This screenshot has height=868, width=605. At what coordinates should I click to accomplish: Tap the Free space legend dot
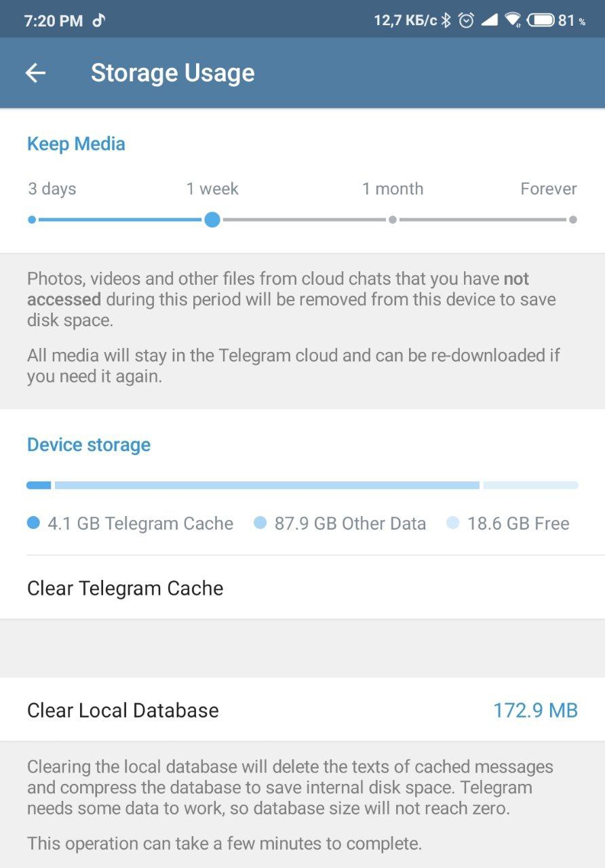[453, 523]
